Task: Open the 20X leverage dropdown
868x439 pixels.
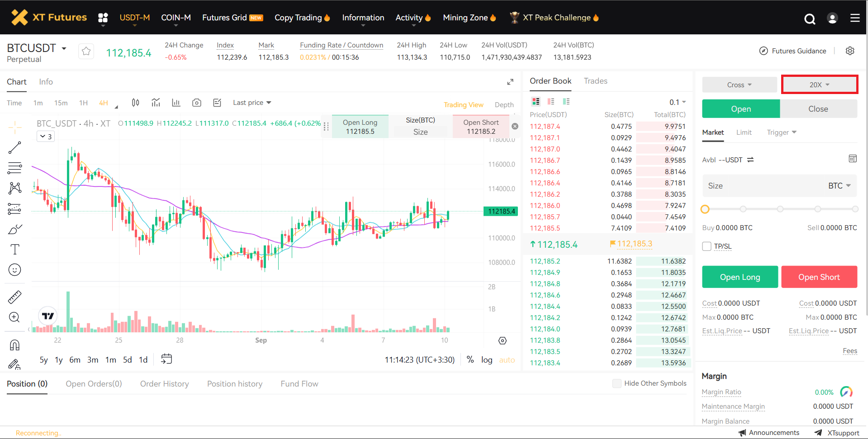Action: 819,85
